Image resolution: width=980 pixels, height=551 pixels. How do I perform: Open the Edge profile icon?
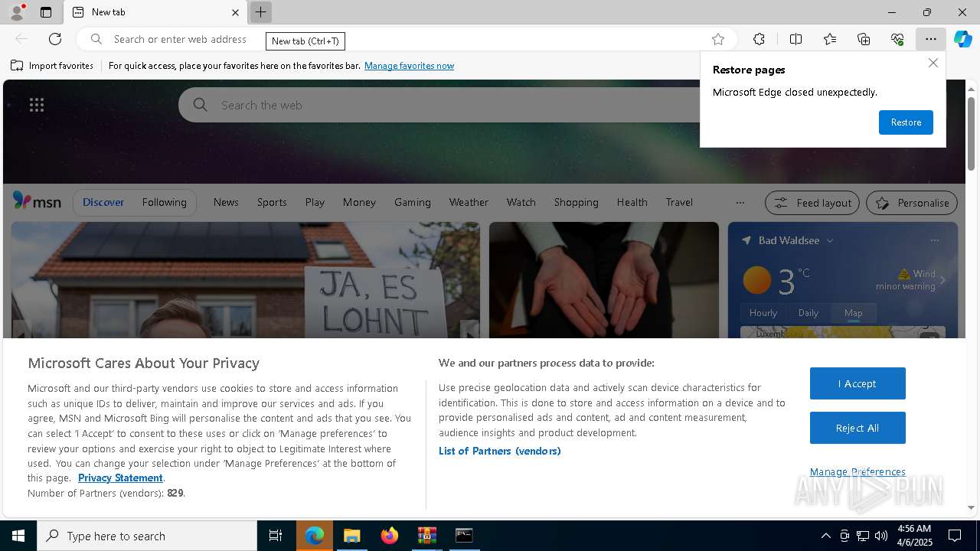(x=16, y=12)
